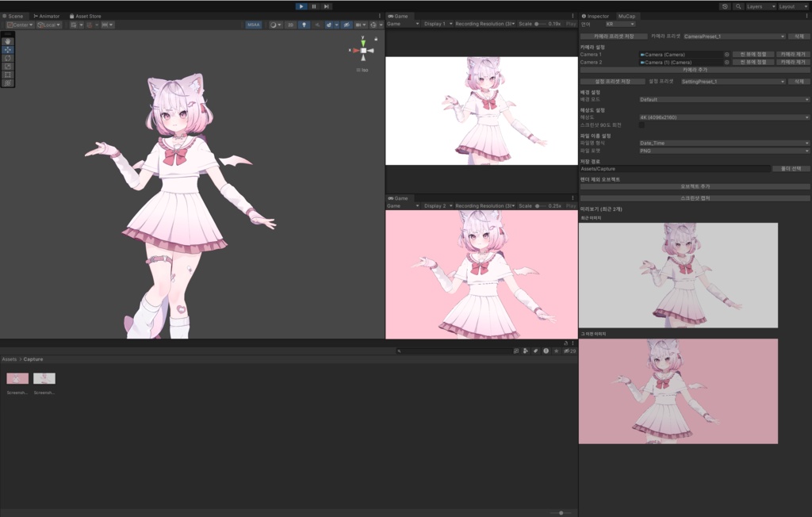Switch to the Asset Store tab
812x517 pixels.
tap(86, 16)
